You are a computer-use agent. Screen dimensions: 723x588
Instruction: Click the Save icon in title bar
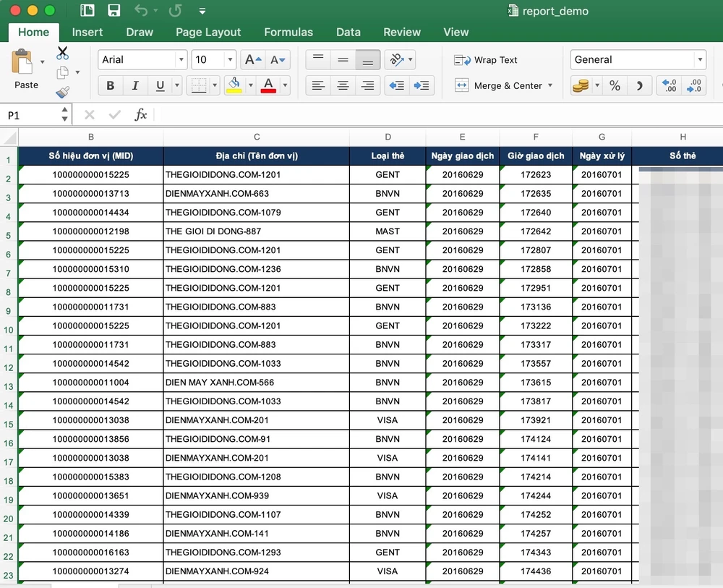tap(114, 11)
